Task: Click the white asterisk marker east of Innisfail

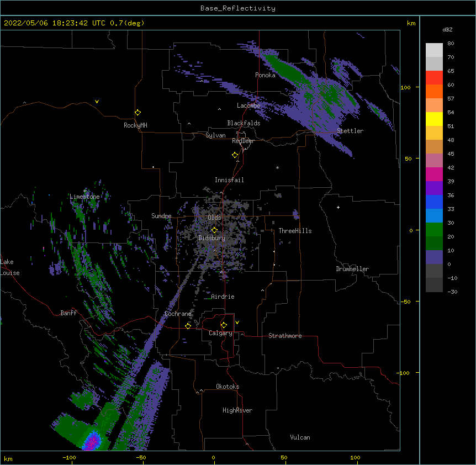Action: click(x=277, y=168)
